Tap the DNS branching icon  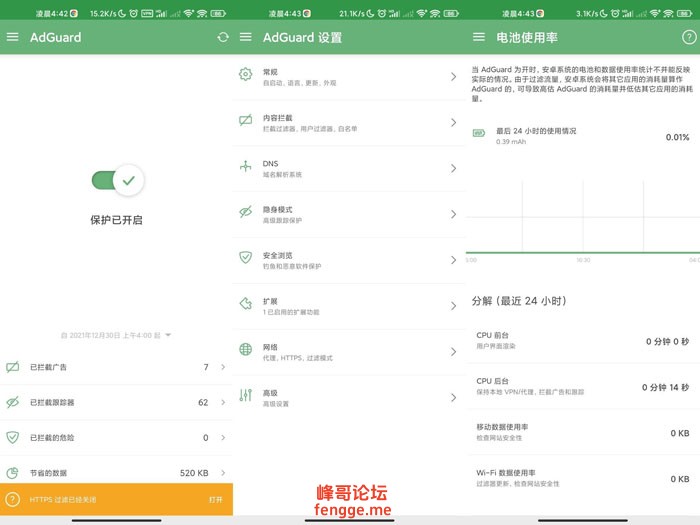coord(246,166)
